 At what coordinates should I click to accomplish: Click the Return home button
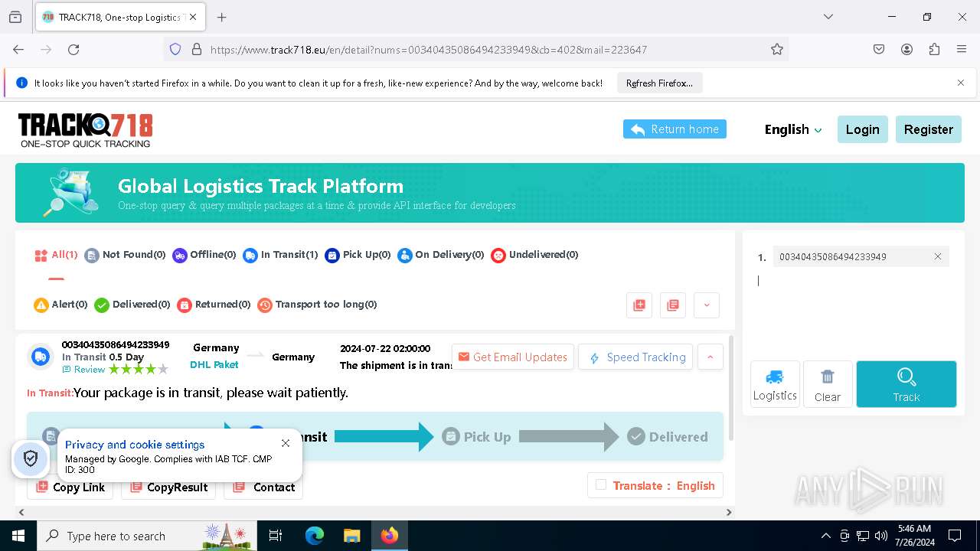click(x=675, y=129)
